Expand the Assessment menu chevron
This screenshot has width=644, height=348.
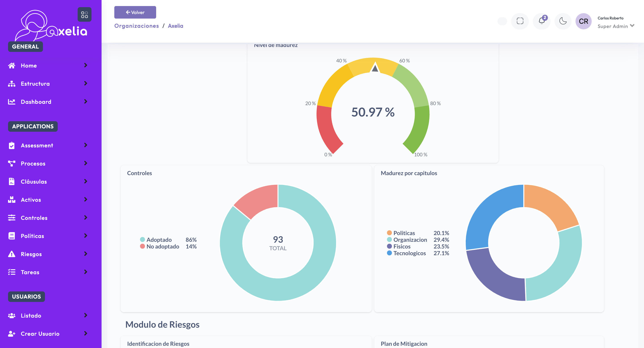[85, 145]
